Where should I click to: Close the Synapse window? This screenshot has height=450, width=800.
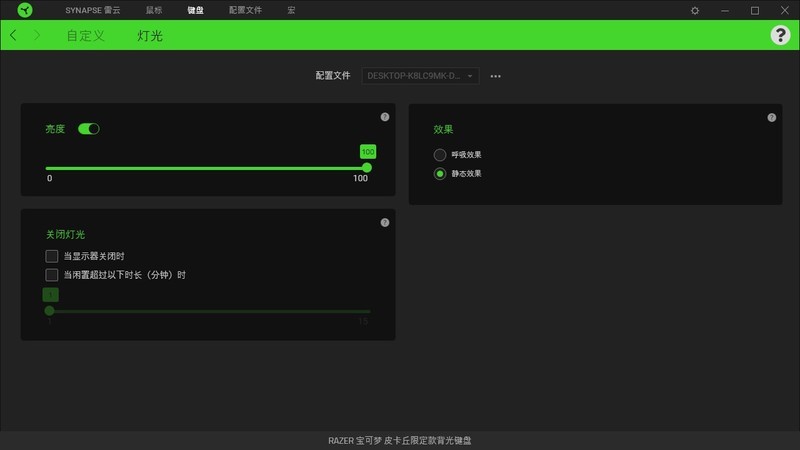point(785,10)
